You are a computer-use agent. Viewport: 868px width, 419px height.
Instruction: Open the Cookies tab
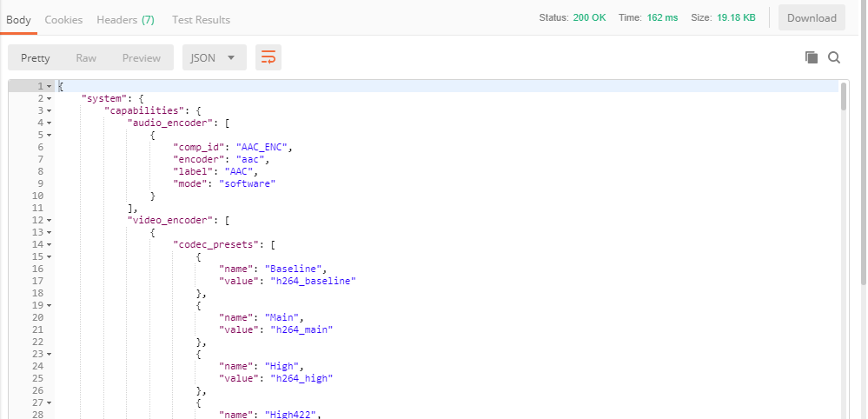pos(63,19)
